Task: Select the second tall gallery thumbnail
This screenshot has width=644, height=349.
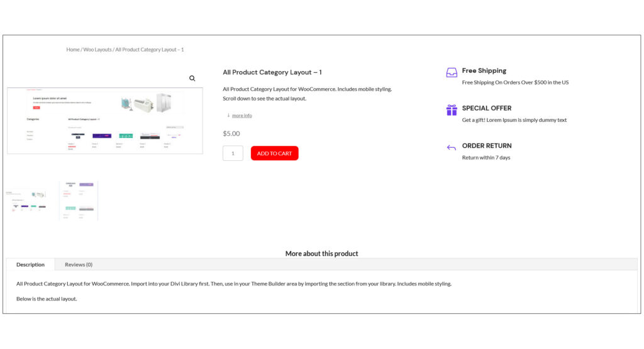Action: pos(79,201)
